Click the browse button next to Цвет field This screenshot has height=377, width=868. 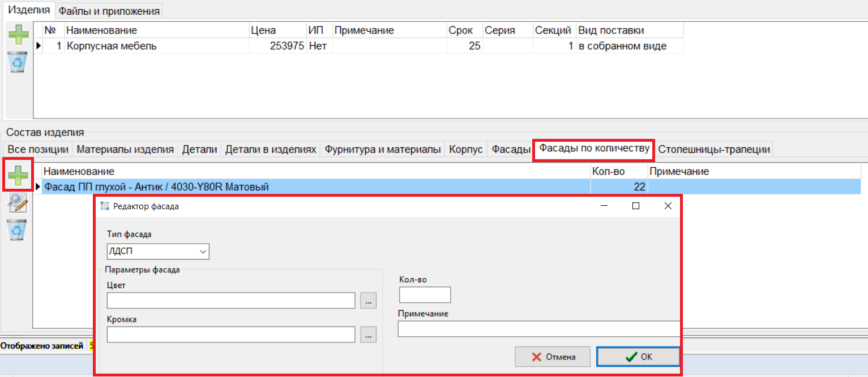pos(368,300)
